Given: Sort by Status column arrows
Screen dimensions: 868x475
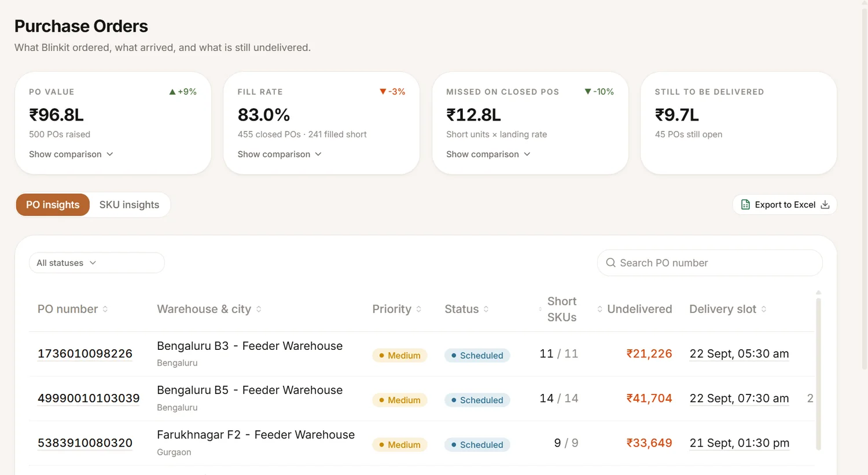Looking at the screenshot, I should 486,309.
